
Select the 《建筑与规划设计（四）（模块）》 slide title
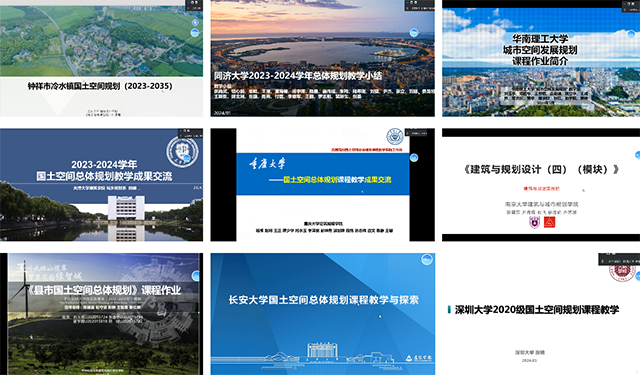541,169
